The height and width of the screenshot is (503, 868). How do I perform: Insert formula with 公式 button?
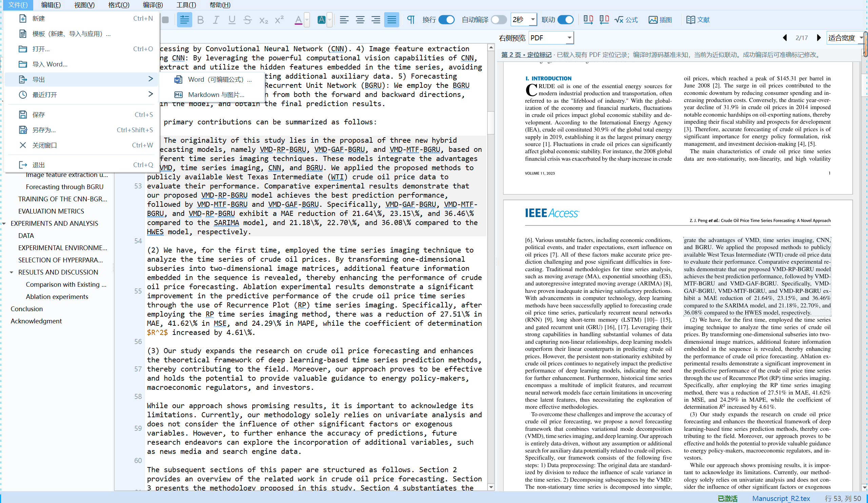(x=626, y=20)
